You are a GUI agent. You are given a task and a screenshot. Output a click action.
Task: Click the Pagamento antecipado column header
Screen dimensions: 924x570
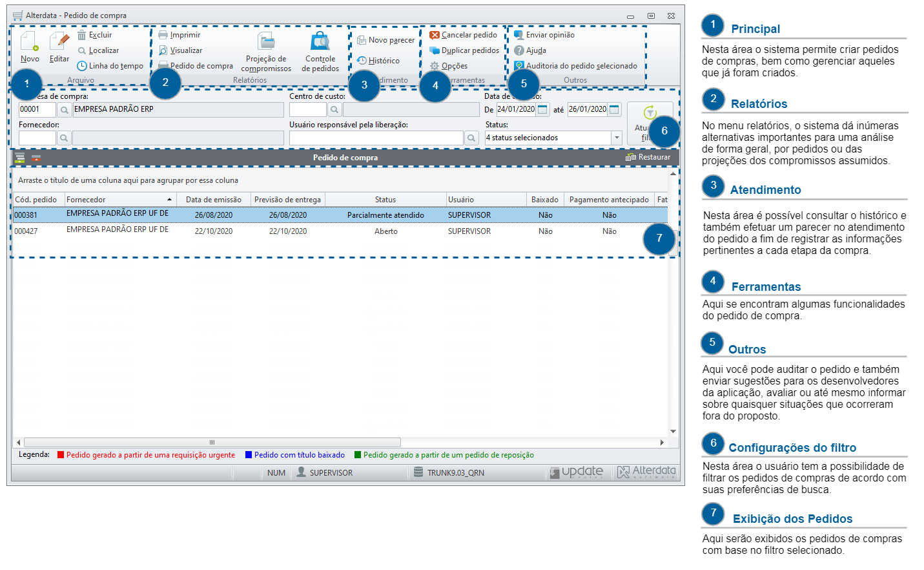tap(609, 200)
